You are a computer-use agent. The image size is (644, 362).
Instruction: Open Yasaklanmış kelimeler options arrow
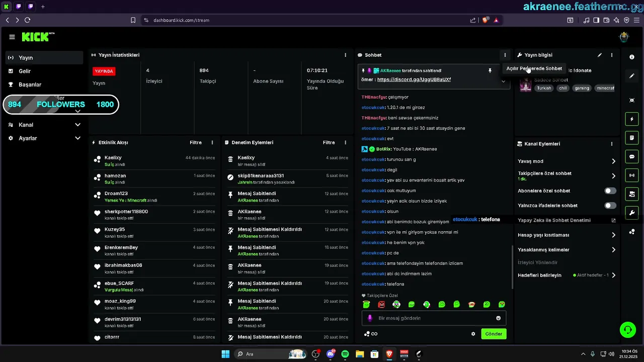pyautogui.click(x=613, y=250)
